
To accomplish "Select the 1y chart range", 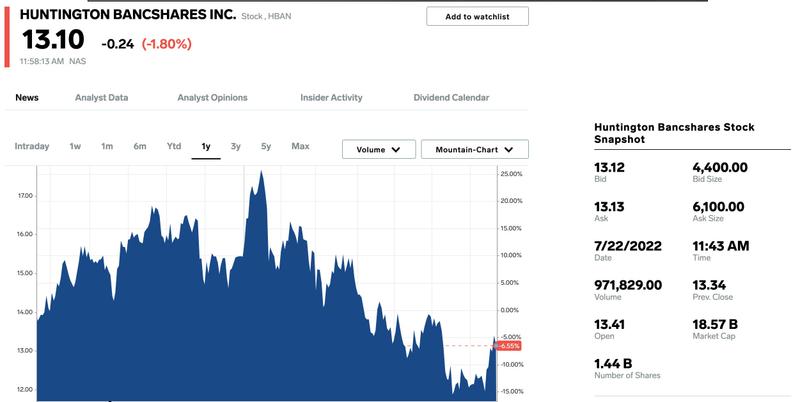I will point(206,146).
